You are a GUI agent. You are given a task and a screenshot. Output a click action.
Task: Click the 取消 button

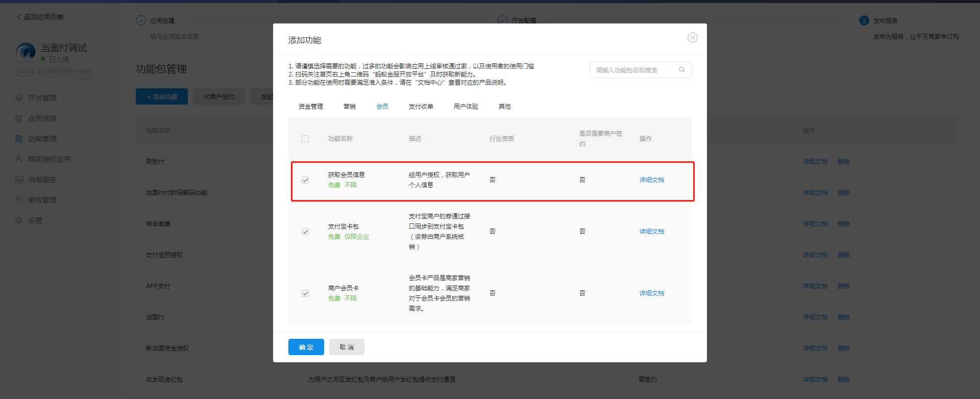347,347
